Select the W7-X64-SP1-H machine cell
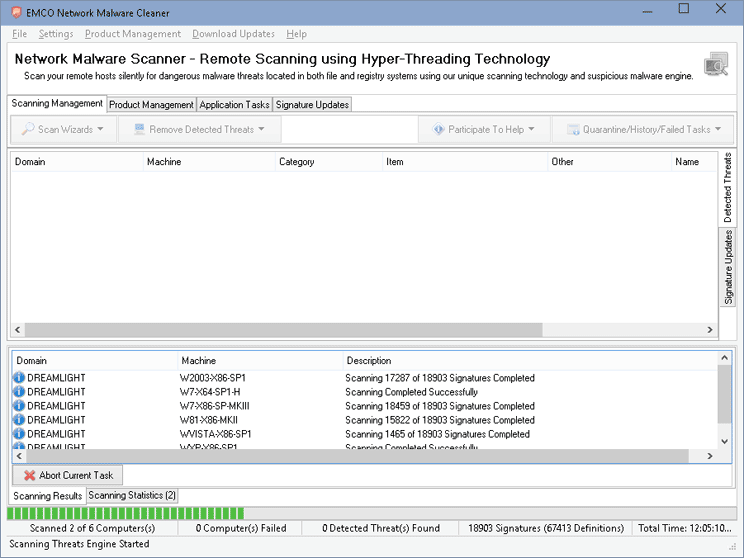744x558 pixels. tap(210, 392)
